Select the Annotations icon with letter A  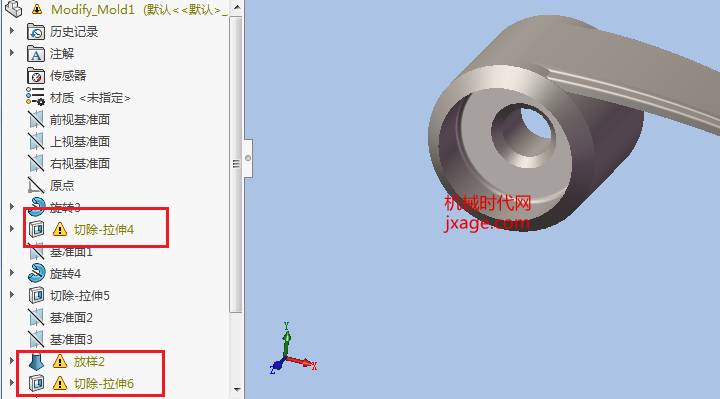pos(36,54)
